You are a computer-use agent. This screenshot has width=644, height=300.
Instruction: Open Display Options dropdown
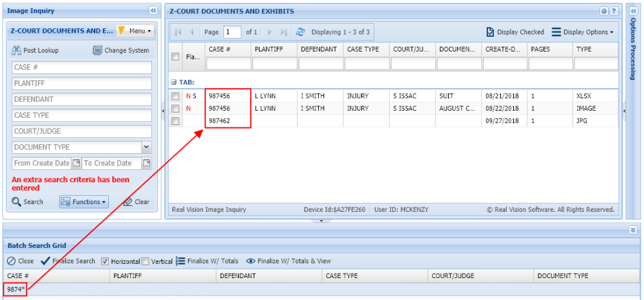(x=582, y=32)
